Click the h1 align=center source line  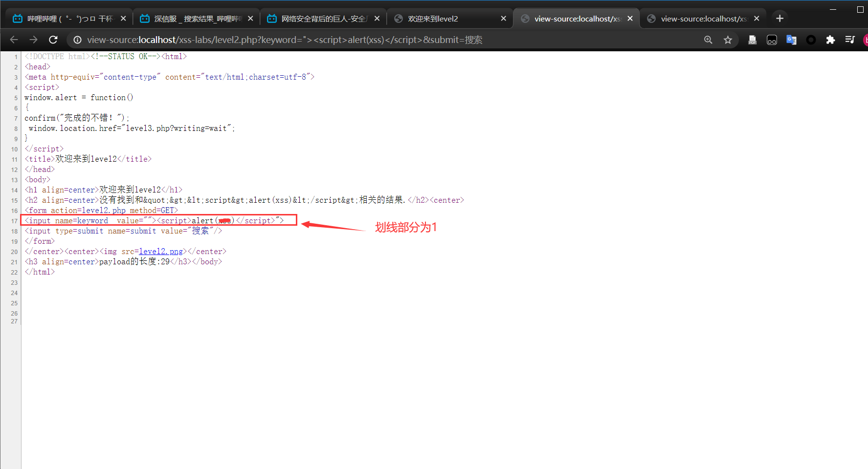coord(104,190)
